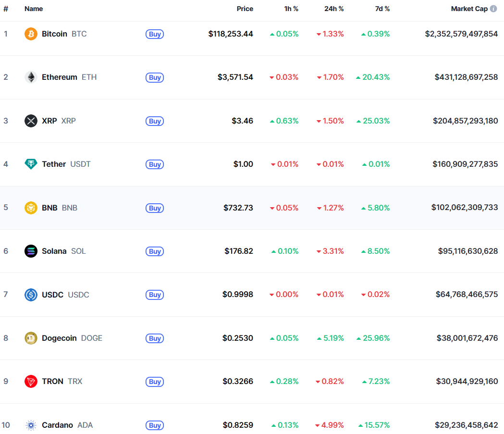Click the Cardano logo icon
The image size is (504, 434).
point(31,425)
